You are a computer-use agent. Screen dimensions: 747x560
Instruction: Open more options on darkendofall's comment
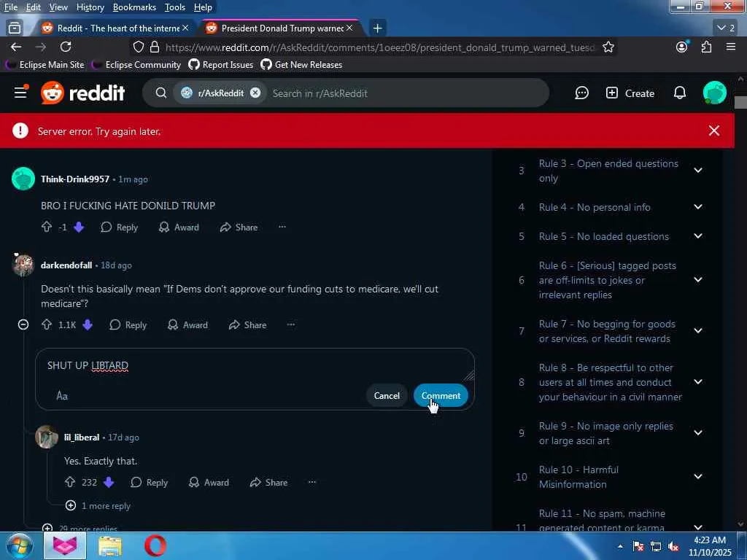point(290,324)
